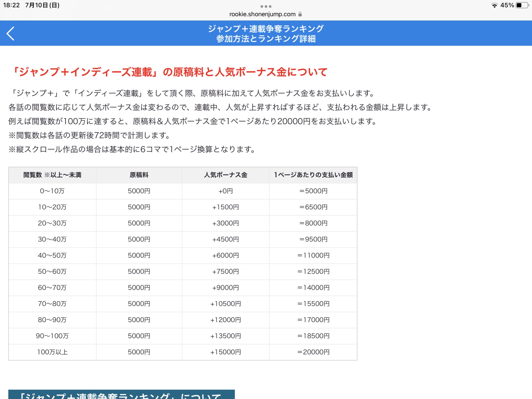532x399 pixels.
Task: Tap the 10〜20万 row label
Action: 52,207
